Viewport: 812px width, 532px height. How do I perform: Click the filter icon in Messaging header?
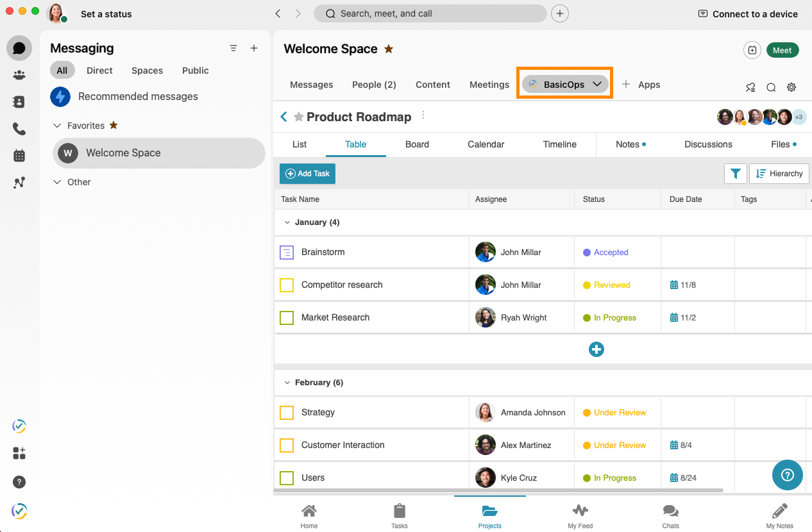(x=233, y=48)
